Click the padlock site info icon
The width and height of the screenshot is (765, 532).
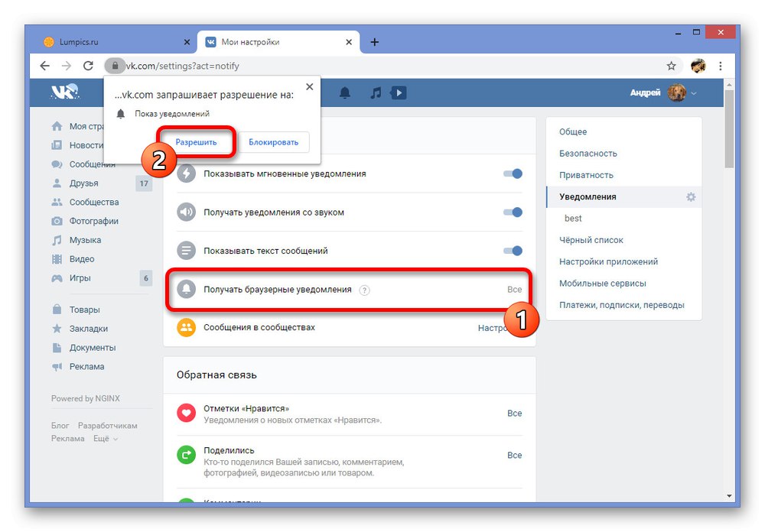click(x=115, y=66)
